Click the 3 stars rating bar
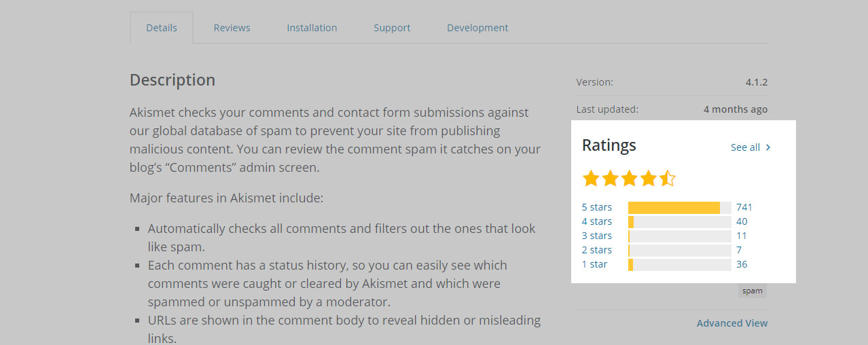This screenshot has width=868, height=345. point(680,236)
